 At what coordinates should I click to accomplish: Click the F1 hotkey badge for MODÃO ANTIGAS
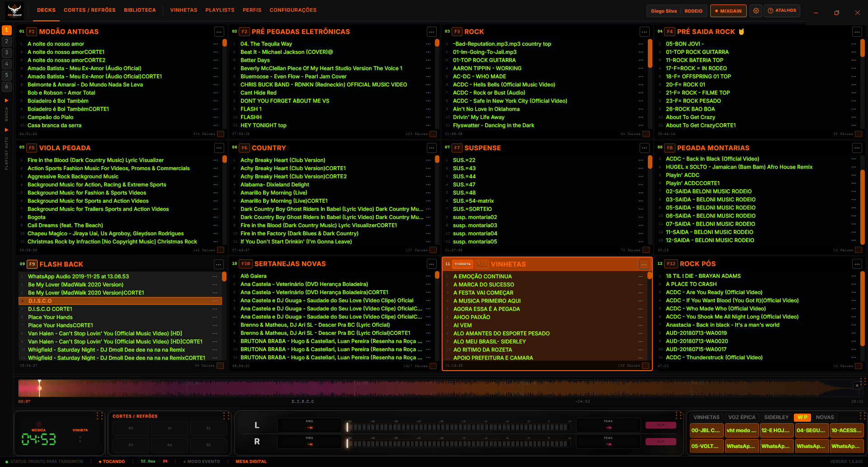point(32,32)
